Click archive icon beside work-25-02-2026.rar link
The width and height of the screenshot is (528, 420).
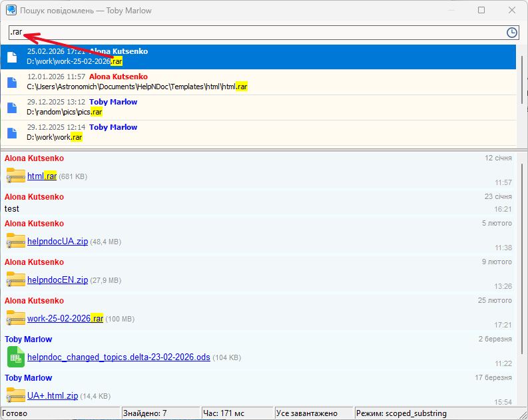coord(15,318)
